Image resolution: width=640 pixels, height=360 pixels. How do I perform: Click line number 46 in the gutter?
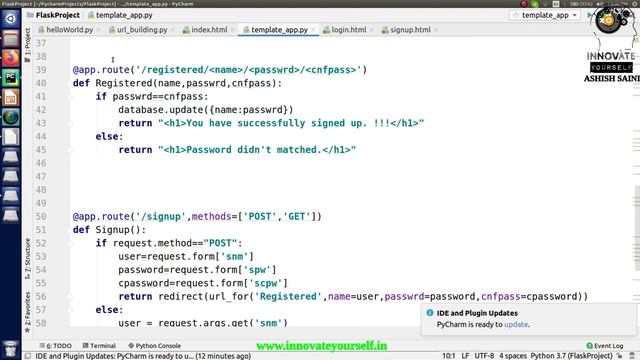coord(41,163)
